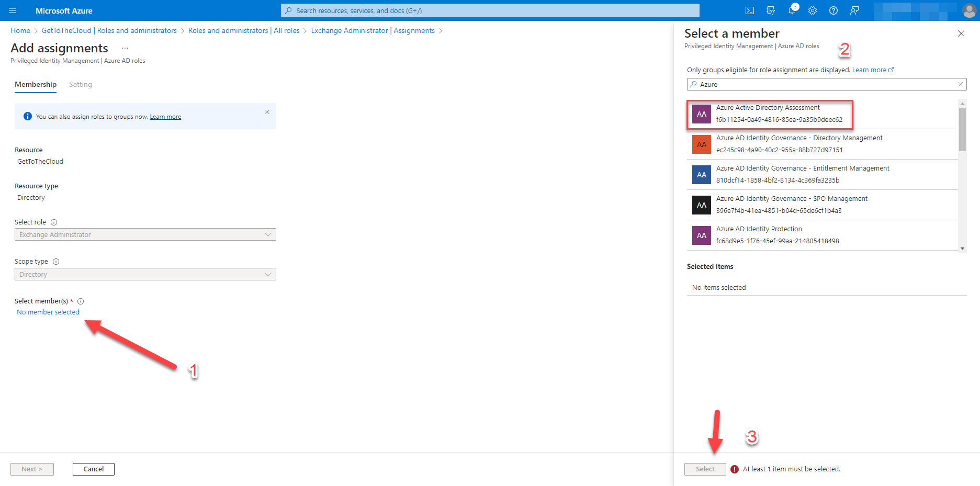Expand the Select role dropdown

(145, 234)
